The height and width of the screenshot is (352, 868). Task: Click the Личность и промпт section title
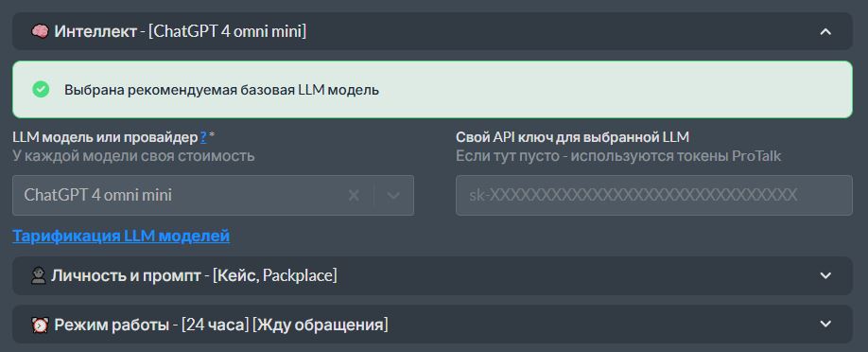pos(126,275)
